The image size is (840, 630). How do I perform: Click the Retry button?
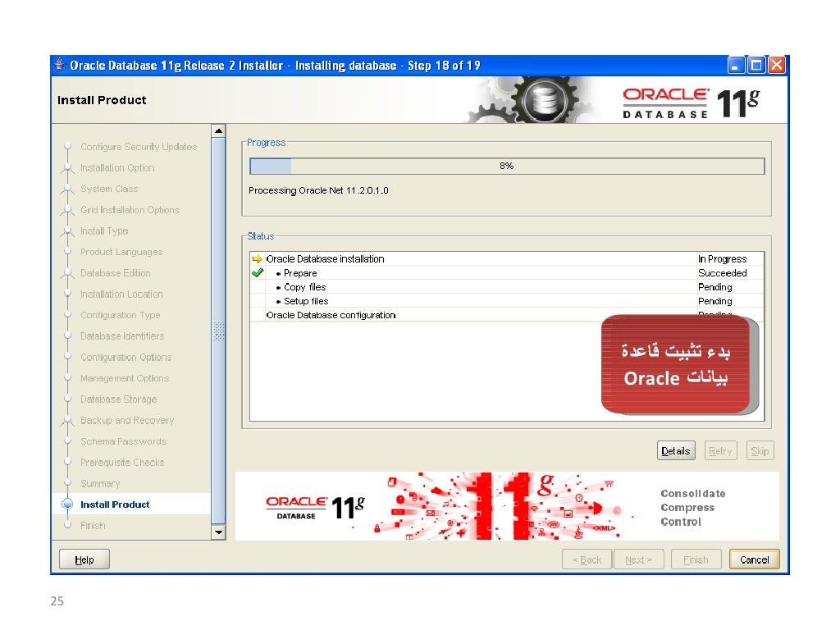(x=720, y=451)
